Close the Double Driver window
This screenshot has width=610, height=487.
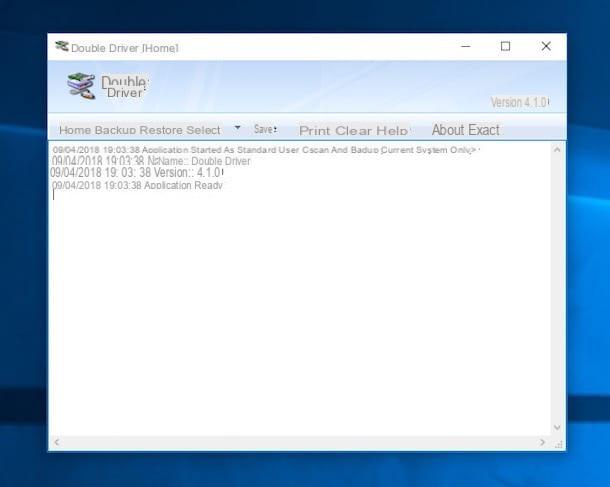(x=546, y=46)
